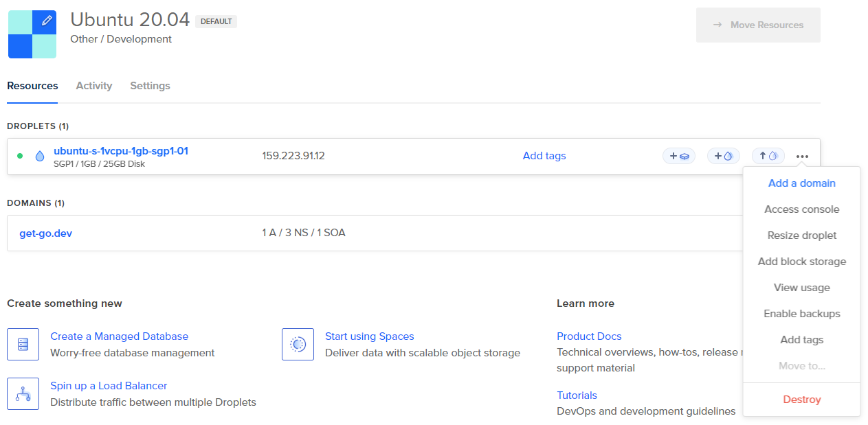This screenshot has height=425, width=868.
Task: Click the plus droplet pill icon
Action: tap(723, 156)
